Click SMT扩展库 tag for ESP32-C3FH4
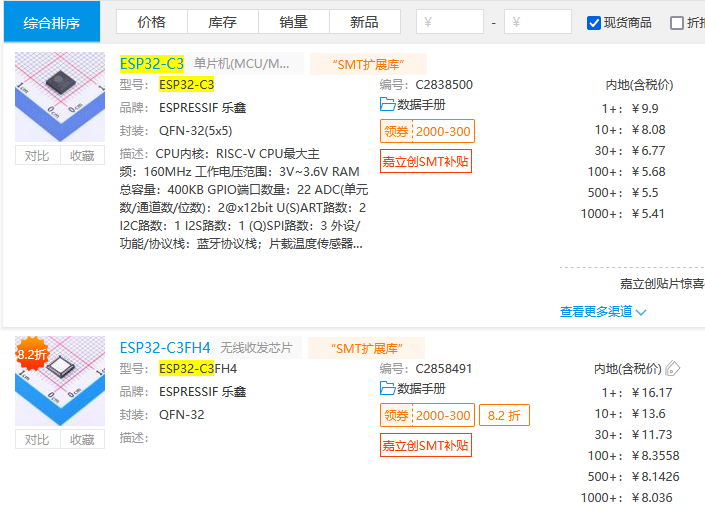Viewport: 705px width, 527px height. tap(366, 348)
